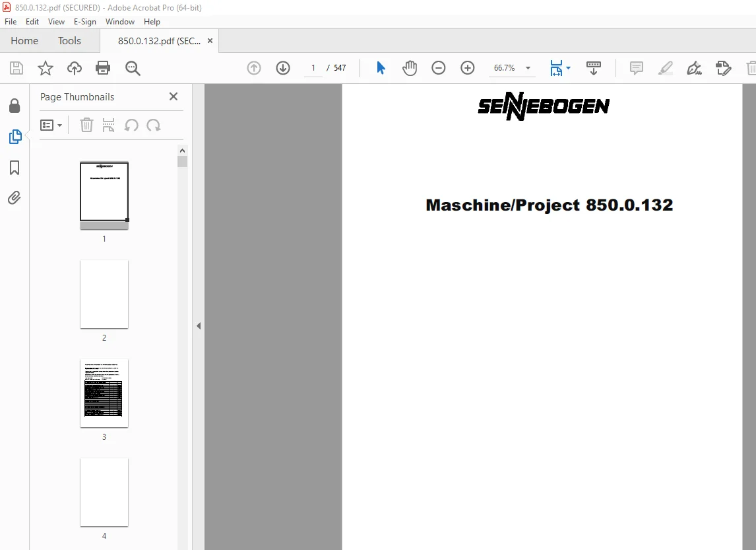Print the document with printer icon
The width and height of the screenshot is (756, 550).
click(x=103, y=68)
